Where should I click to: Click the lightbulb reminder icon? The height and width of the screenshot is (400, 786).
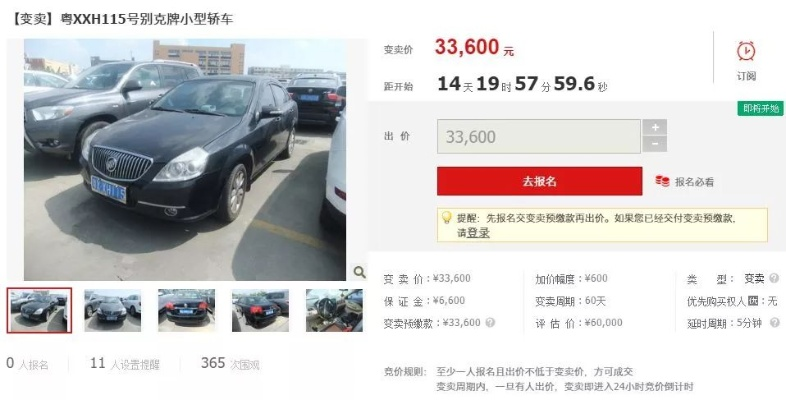click(x=446, y=218)
